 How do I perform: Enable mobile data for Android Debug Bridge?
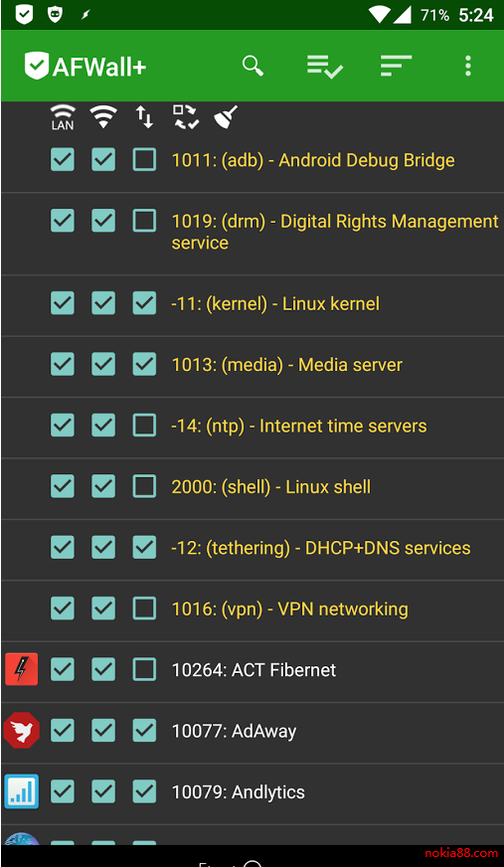144,160
